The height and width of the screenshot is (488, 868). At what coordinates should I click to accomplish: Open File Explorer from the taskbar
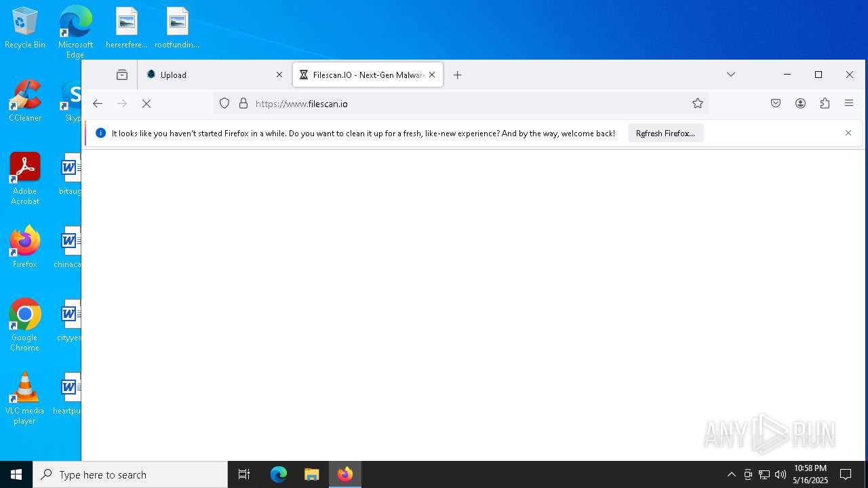[x=312, y=474]
